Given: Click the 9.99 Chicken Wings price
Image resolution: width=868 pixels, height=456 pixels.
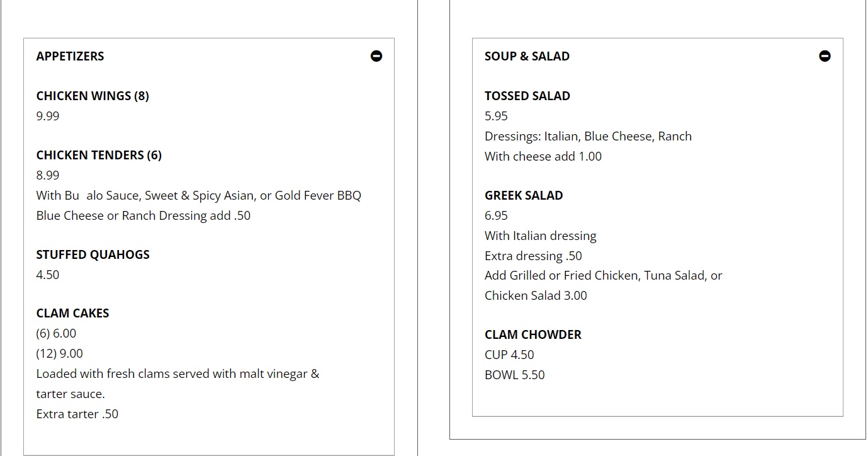Looking at the screenshot, I should pos(48,116).
